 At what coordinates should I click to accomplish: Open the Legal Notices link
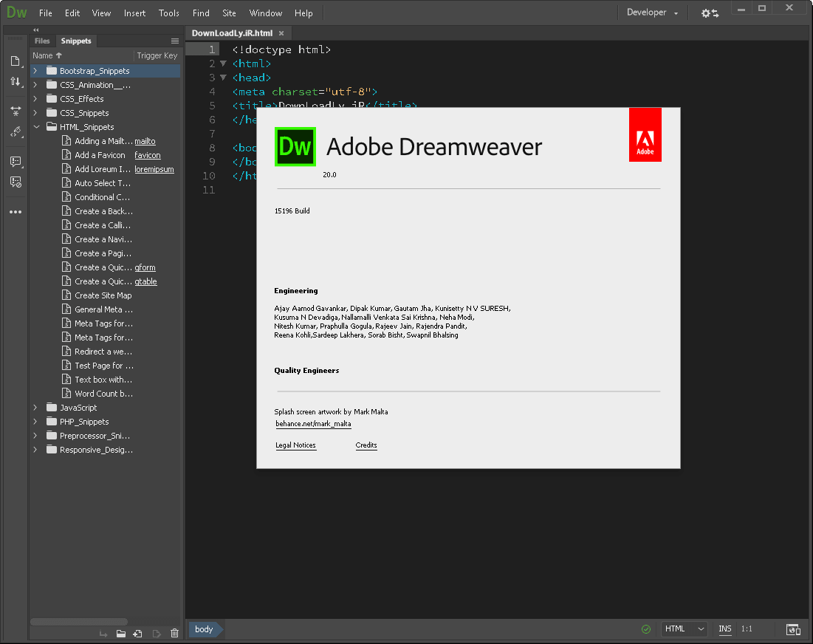[x=295, y=445]
